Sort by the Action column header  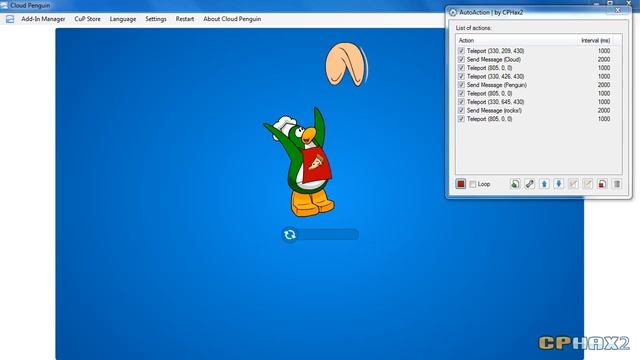pos(466,40)
